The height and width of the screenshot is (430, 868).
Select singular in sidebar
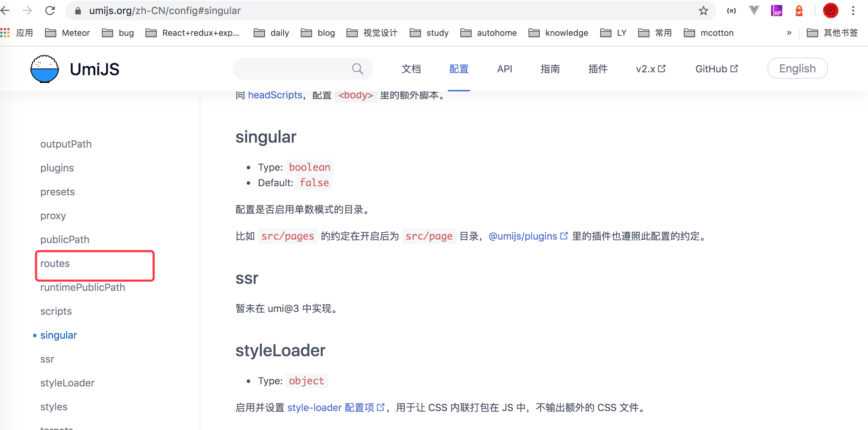click(x=58, y=335)
